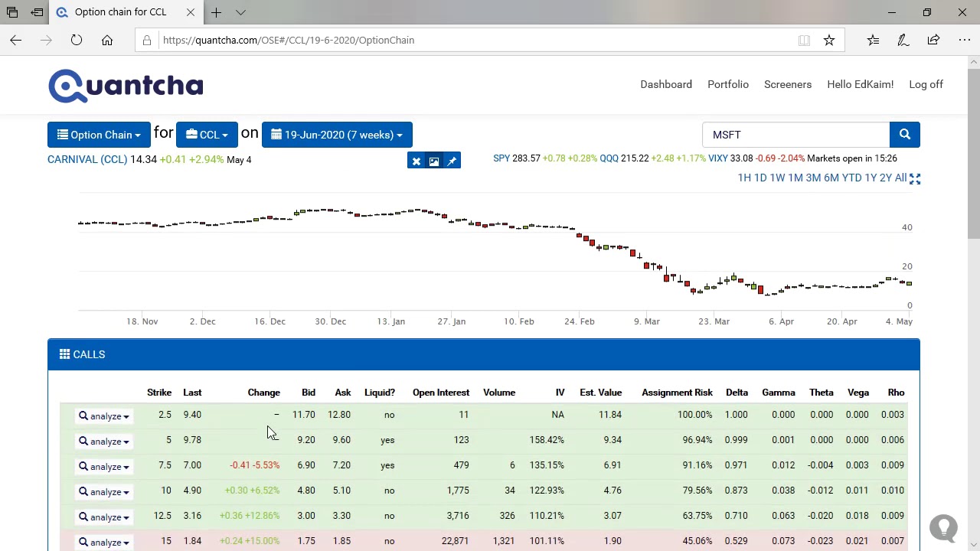Click the symbol search field containing MSFT
The width and height of the screenshot is (980, 551).
795,135
